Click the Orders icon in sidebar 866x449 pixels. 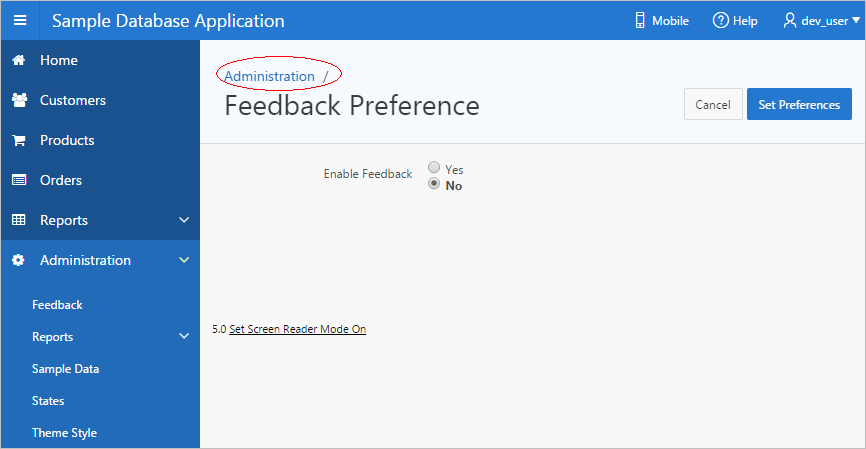click(x=18, y=180)
